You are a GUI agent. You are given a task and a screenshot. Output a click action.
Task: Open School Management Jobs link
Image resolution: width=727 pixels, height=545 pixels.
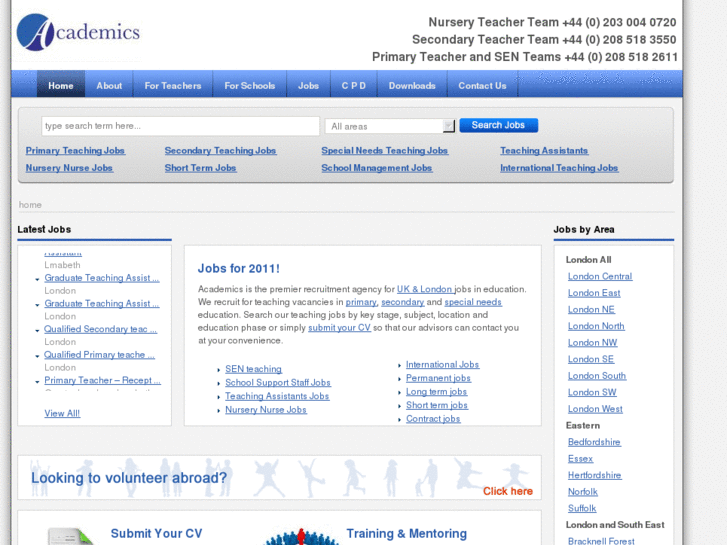(376, 168)
